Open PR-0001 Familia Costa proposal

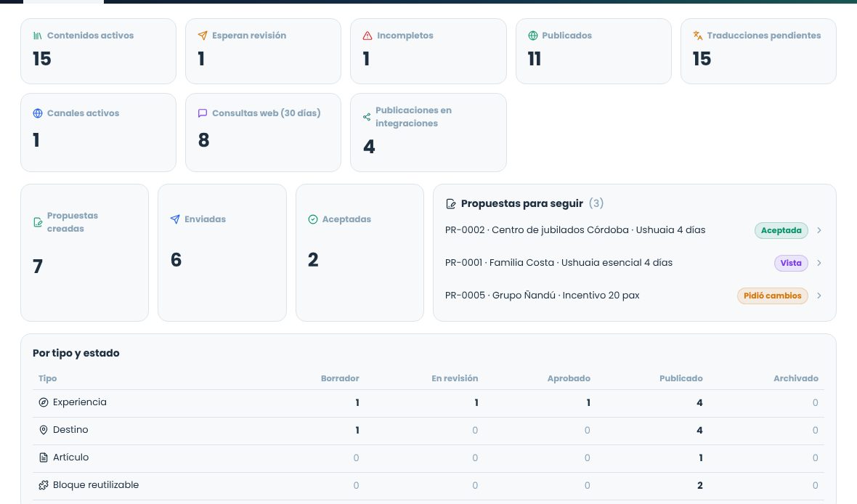559,263
